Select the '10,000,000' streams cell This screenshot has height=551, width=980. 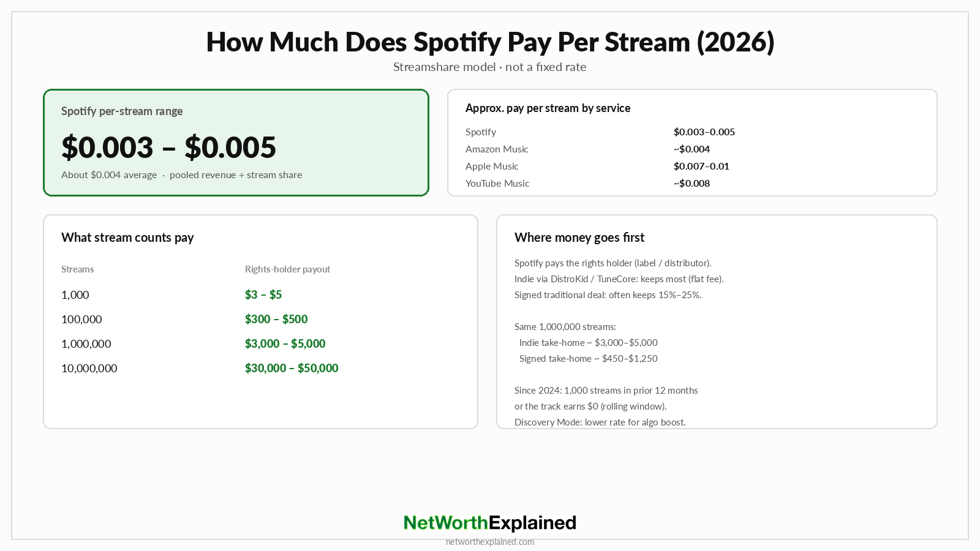[89, 369]
